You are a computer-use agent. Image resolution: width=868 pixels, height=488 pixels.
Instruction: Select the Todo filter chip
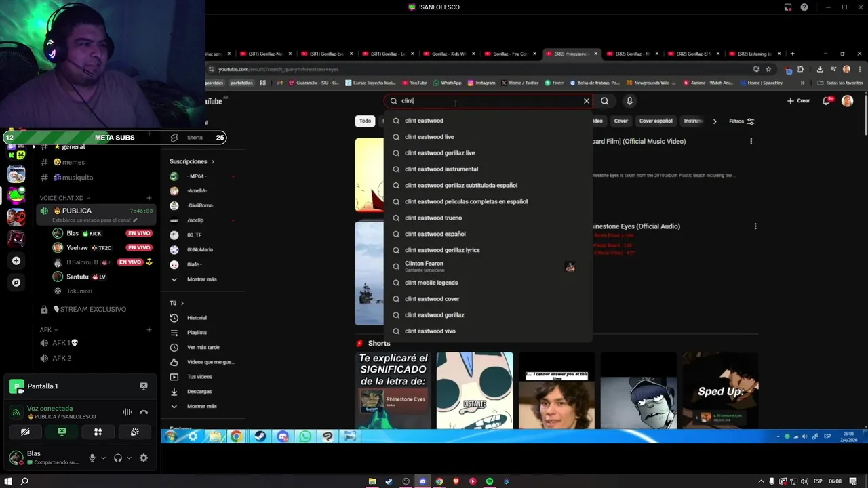click(365, 121)
